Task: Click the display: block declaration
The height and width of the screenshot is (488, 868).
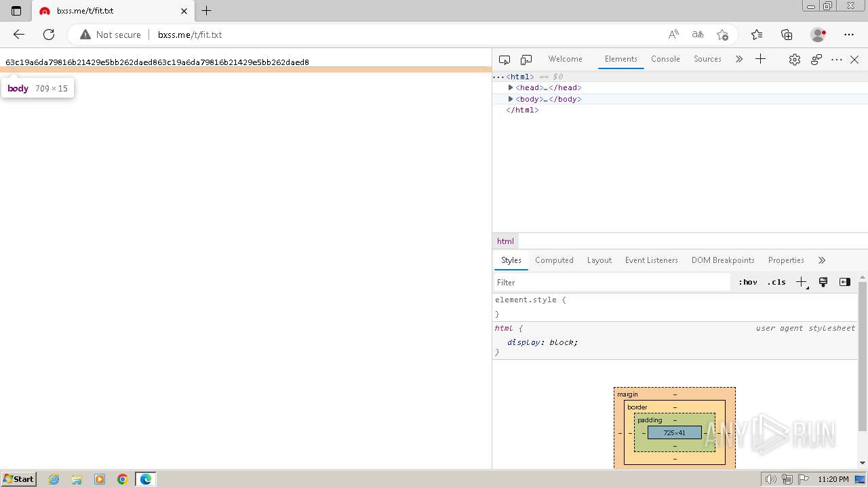Action: click(542, 342)
